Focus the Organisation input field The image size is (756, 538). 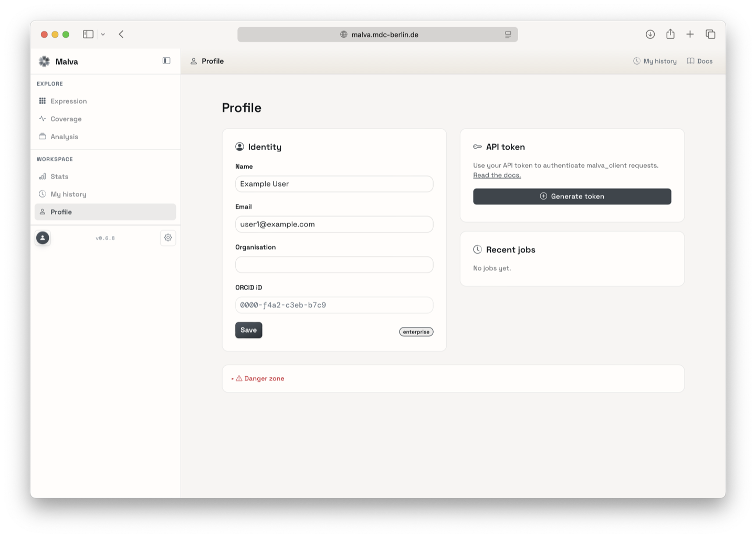[334, 265]
